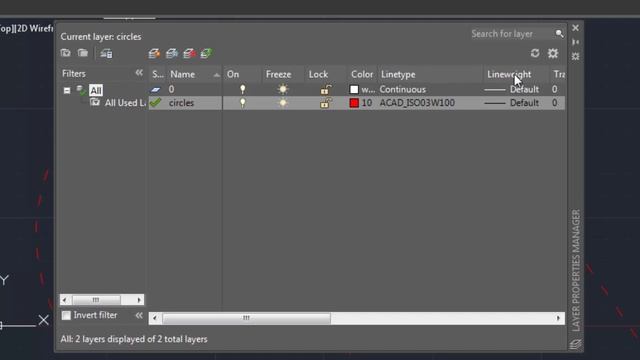Open the red color swatch of circles layer
Viewport: 640px width, 360px height.
pos(354,103)
